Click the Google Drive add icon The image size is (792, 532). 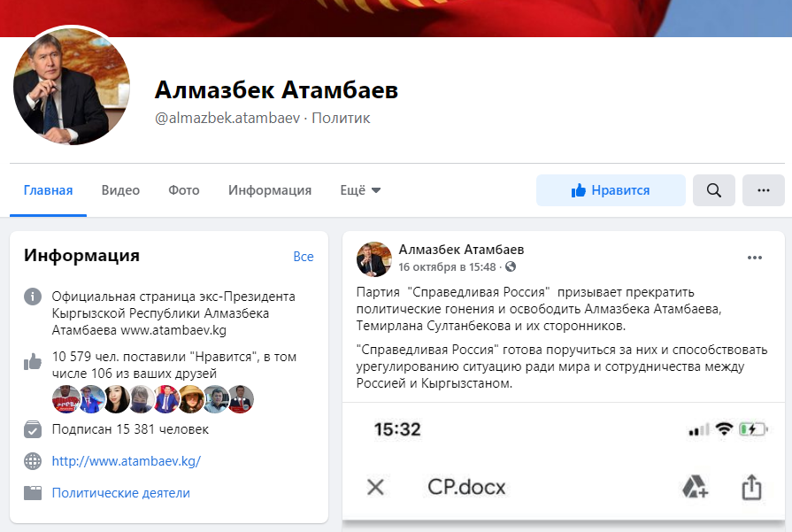click(695, 487)
